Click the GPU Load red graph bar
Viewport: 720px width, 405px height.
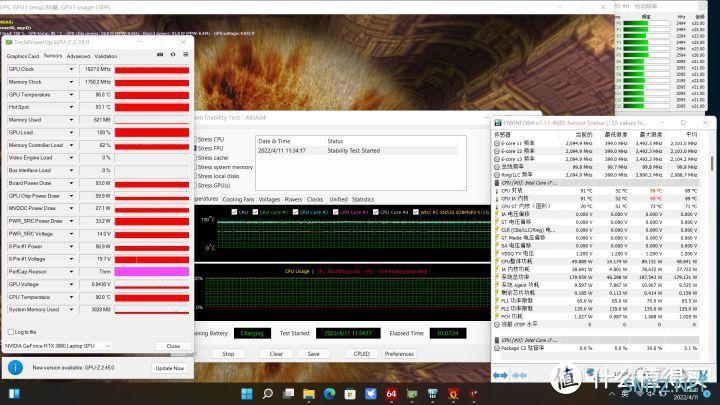(x=152, y=132)
